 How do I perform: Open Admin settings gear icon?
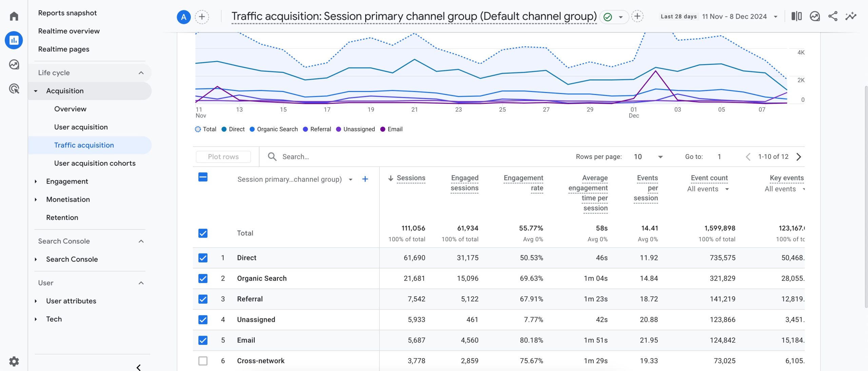14,361
